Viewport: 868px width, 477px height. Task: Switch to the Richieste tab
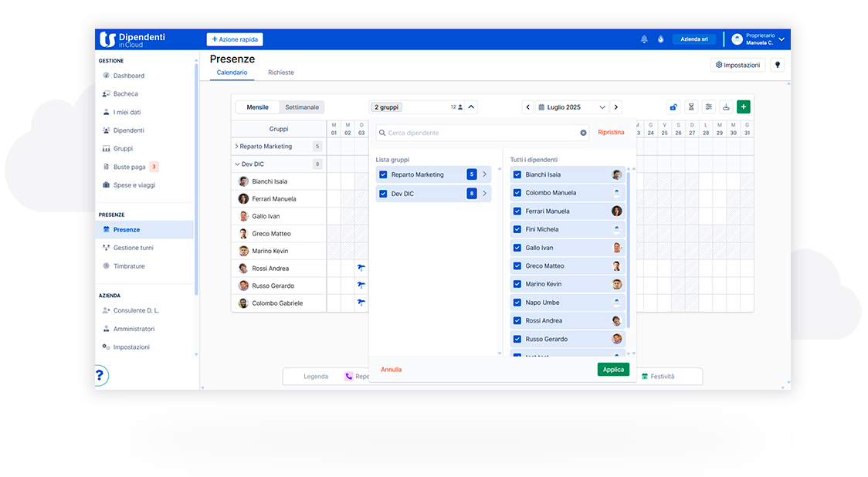pos(280,73)
